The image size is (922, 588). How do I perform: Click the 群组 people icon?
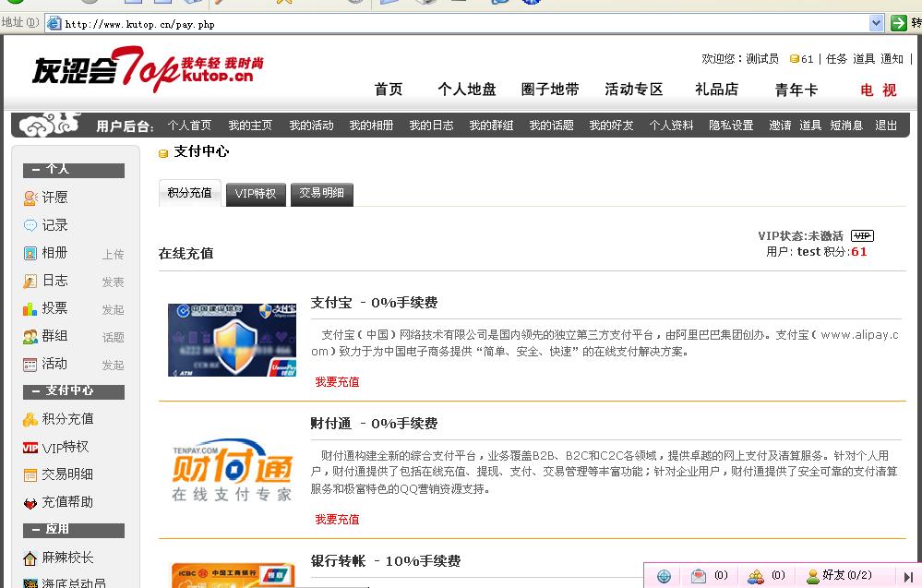point(30,336)
